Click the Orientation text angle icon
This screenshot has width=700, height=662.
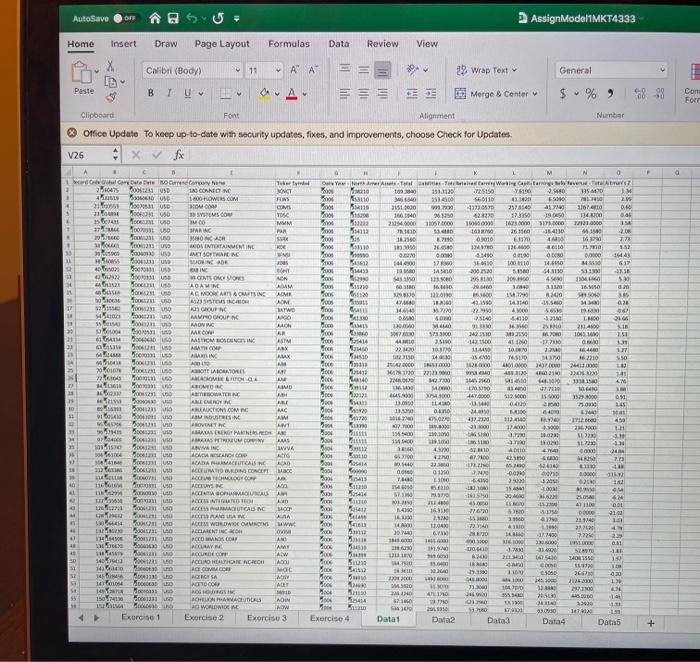412,70
